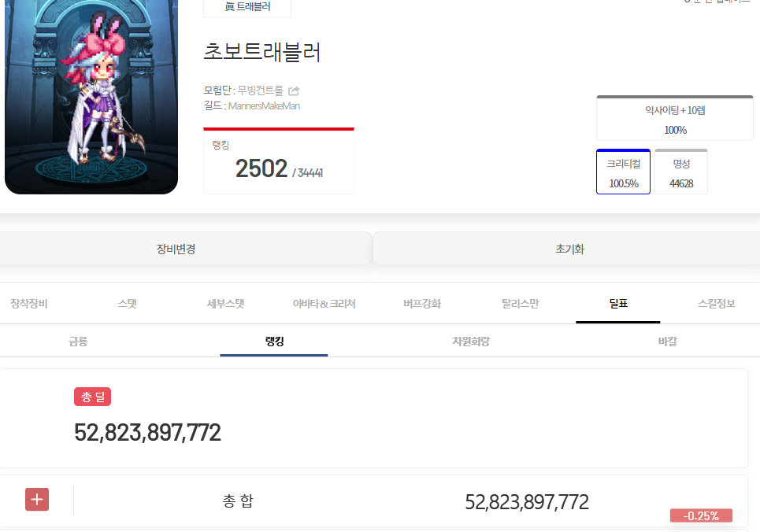Open the 스킬정보 tab
The height and width of the screenshot is (532, 760).
[717, 304]
